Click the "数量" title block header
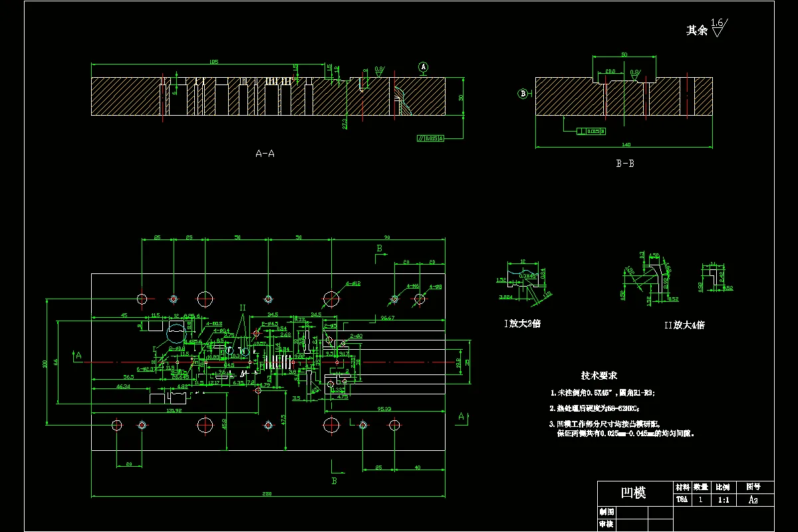Viewport: 798px width, 532px height. (702, 487)
